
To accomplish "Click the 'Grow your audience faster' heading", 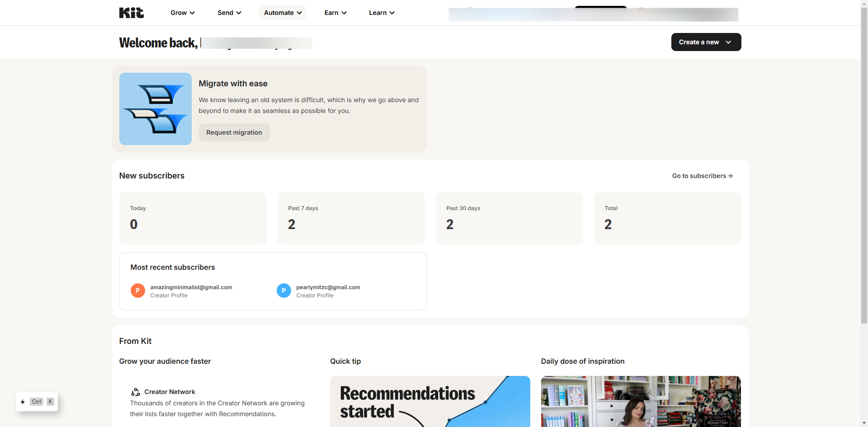I will pos(165,361).
